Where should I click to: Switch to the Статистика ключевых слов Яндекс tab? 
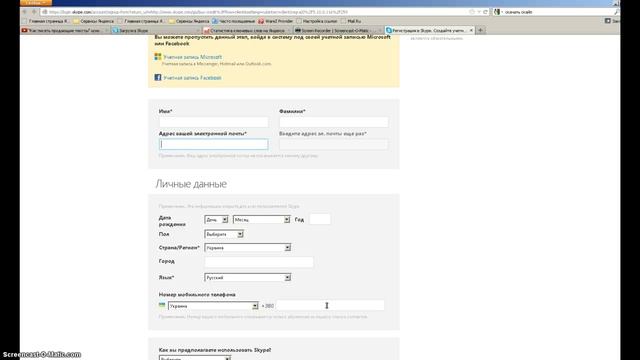pos(247,30)
